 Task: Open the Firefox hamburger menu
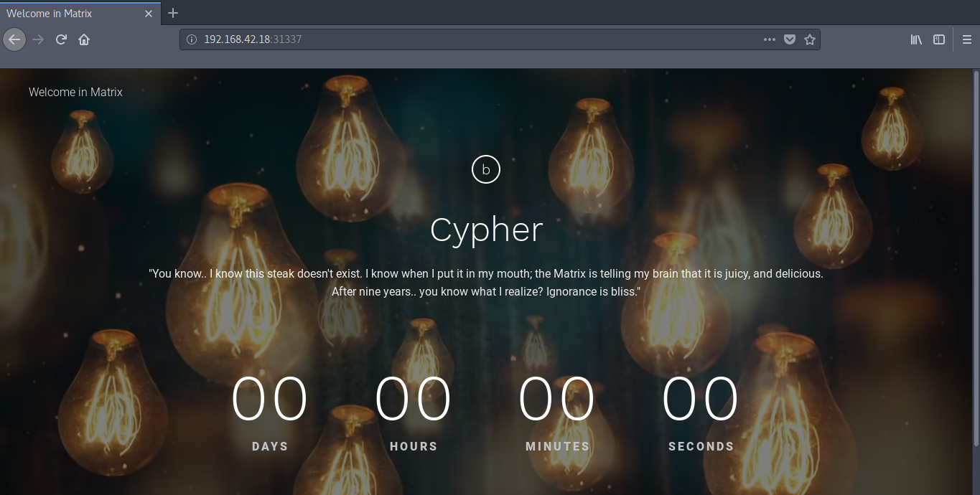click(967, 39)
